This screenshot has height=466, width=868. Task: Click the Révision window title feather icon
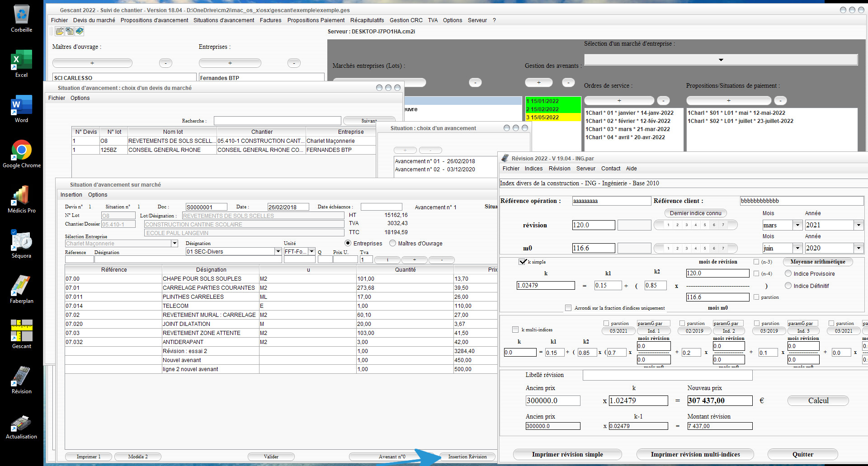(505, 158)
